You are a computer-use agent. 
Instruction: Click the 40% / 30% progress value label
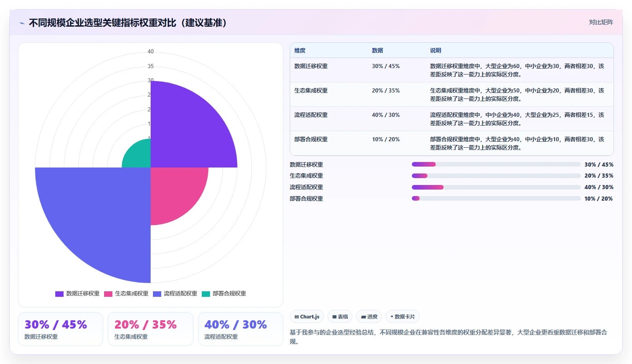tap(598, 187)
